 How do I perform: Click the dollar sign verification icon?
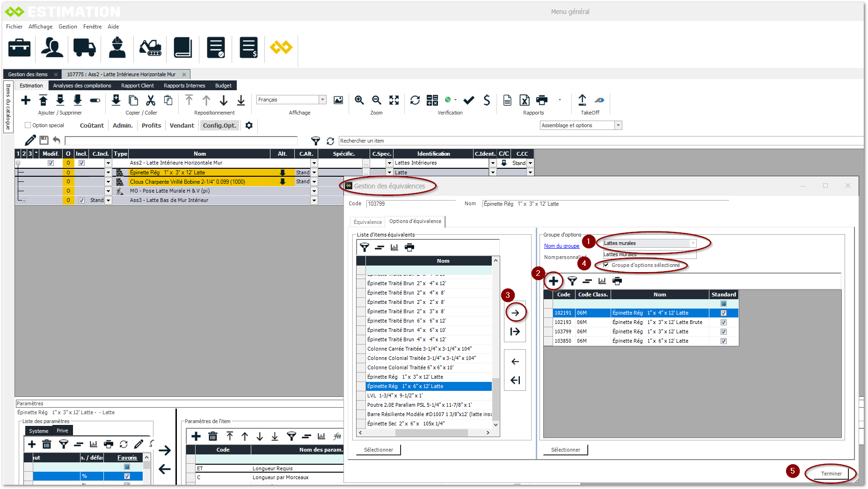[x=487, y=100]
